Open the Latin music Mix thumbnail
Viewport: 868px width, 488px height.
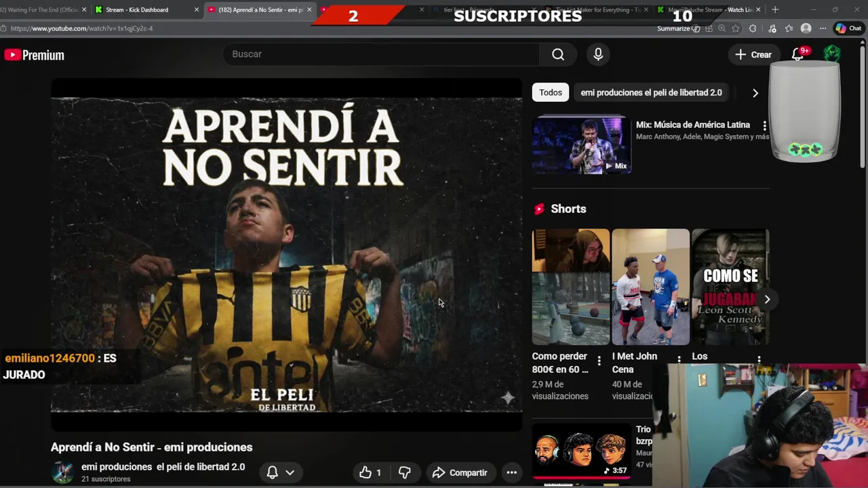[582, 145]
